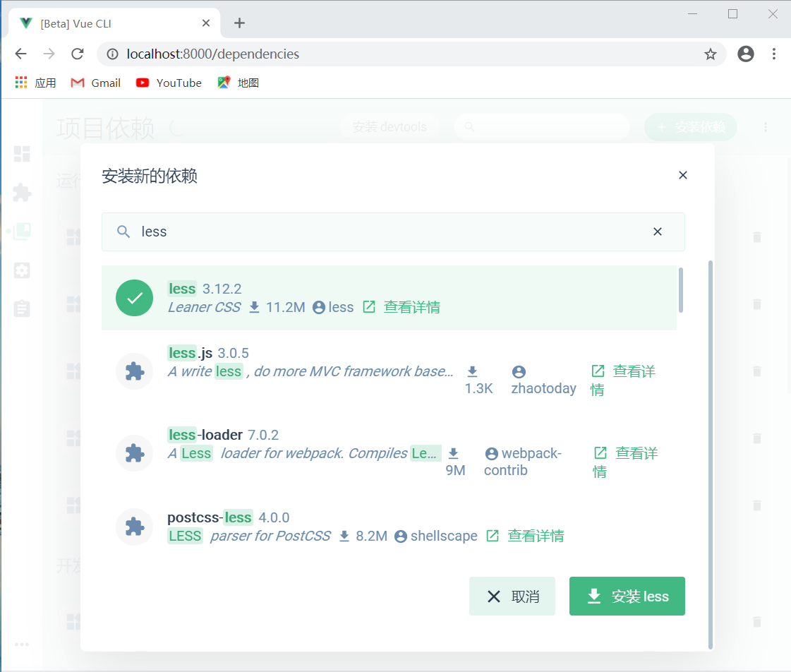The height and width of the screenshot is (672, 791).
Task: Bookmark this page with star
Action: [x=711, y=54]
